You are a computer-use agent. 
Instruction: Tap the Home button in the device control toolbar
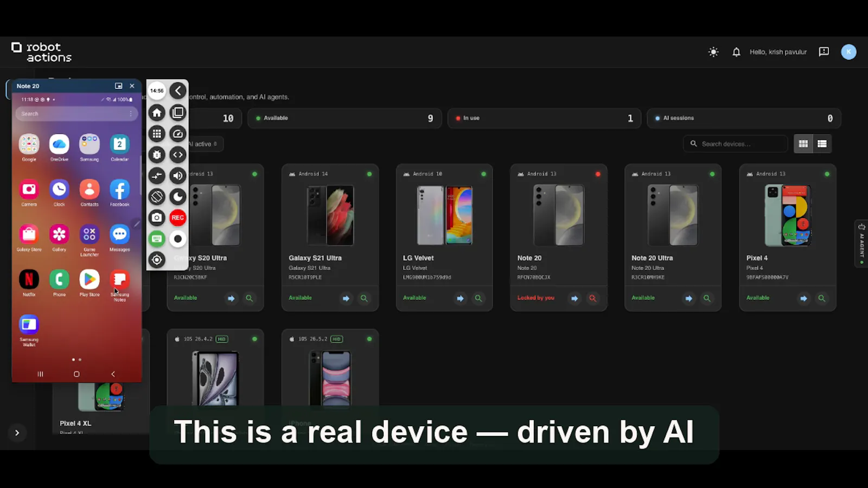(157, 113)
